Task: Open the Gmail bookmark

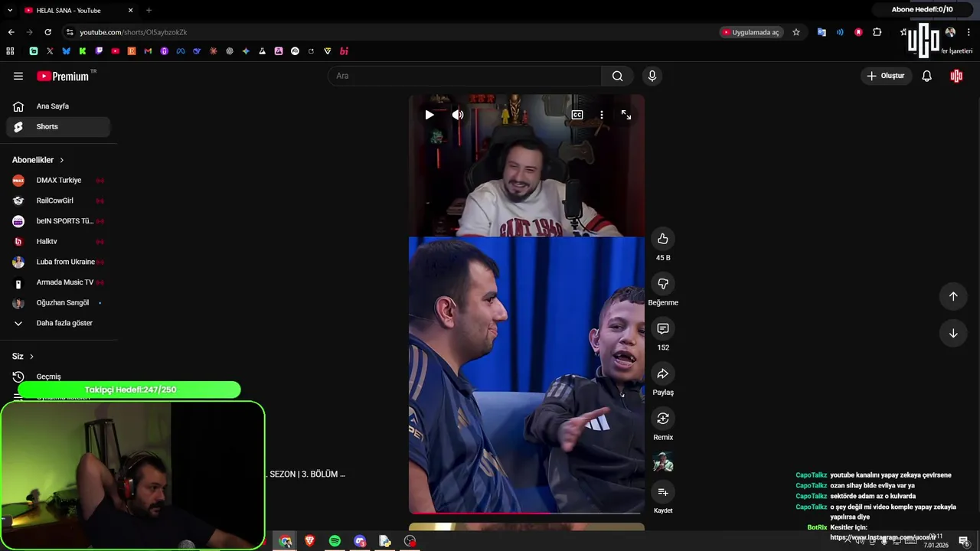Action: [x=148, y=51]
